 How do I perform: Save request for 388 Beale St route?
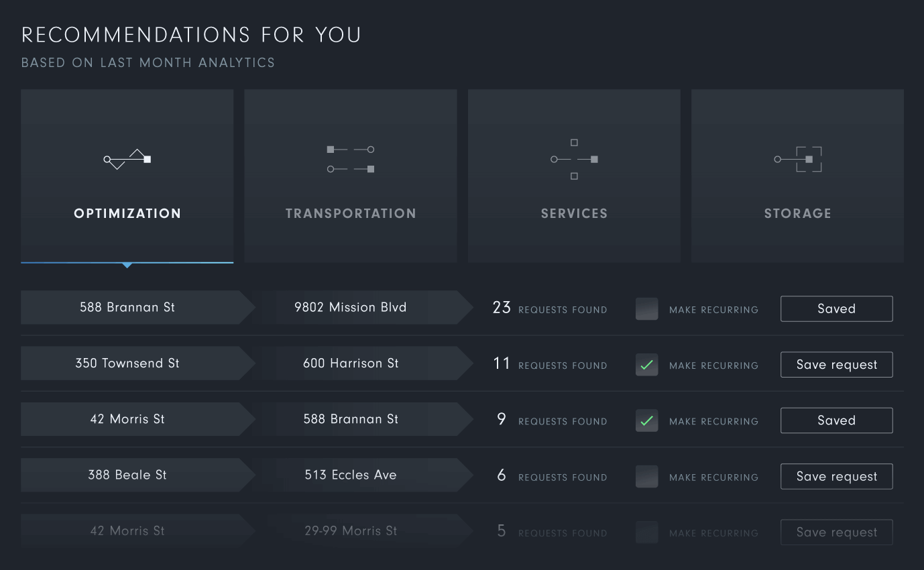coord(837,476)
